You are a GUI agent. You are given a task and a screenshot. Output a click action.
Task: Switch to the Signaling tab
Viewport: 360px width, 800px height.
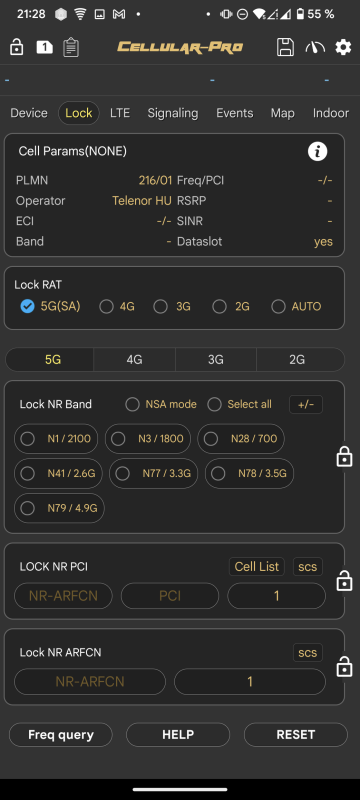tap(173, 113)
